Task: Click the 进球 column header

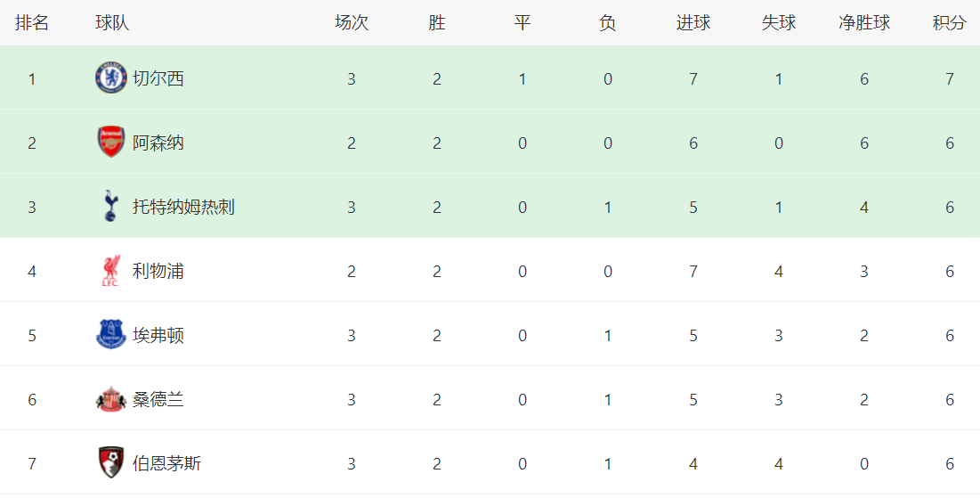Action: (692, 23)
